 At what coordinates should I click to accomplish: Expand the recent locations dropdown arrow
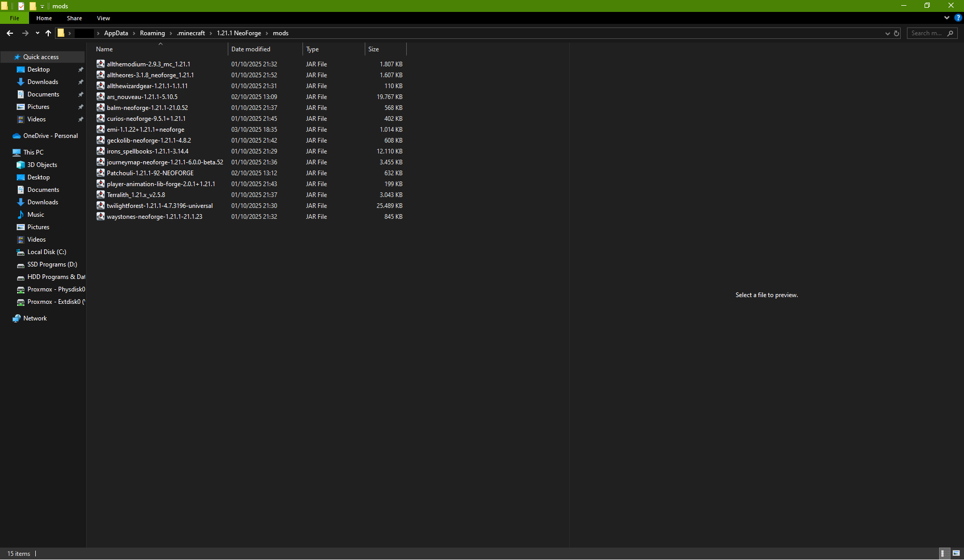[x=37, y=33]
